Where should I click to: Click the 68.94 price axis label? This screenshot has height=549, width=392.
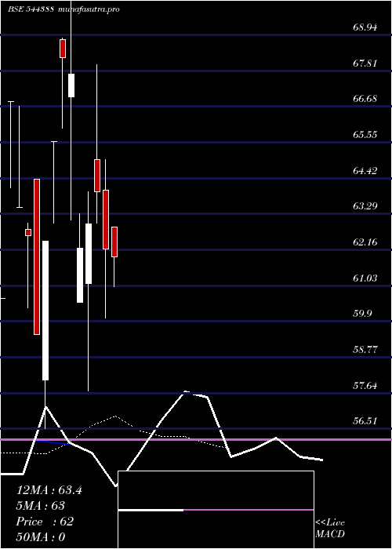tap(365, 27)
